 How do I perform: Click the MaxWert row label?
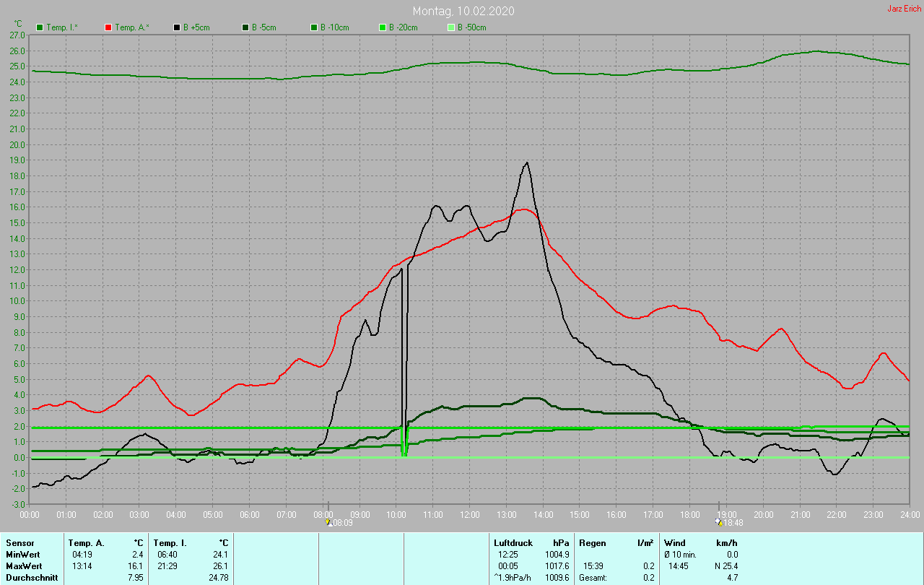tap(24, 565)
